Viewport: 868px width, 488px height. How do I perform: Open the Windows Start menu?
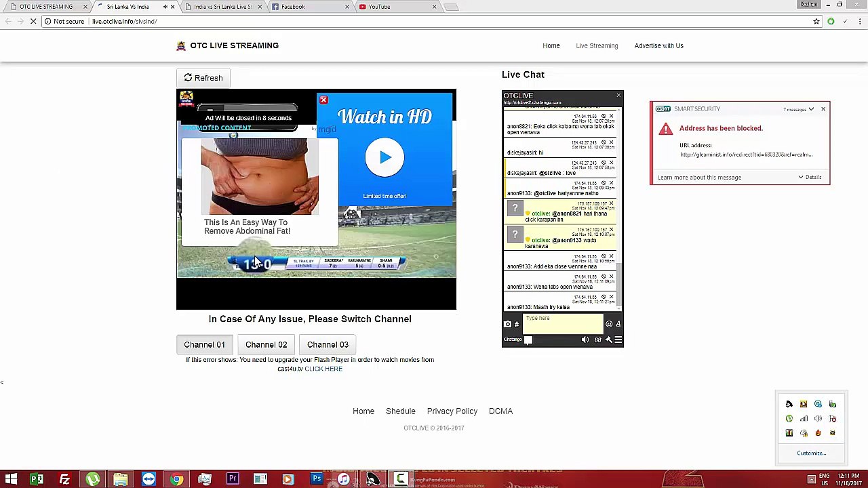pyautogui.click(x=11, y=480)
